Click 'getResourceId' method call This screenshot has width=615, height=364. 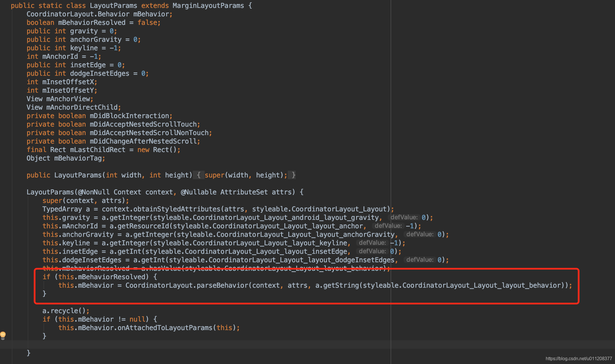point(143,226)
